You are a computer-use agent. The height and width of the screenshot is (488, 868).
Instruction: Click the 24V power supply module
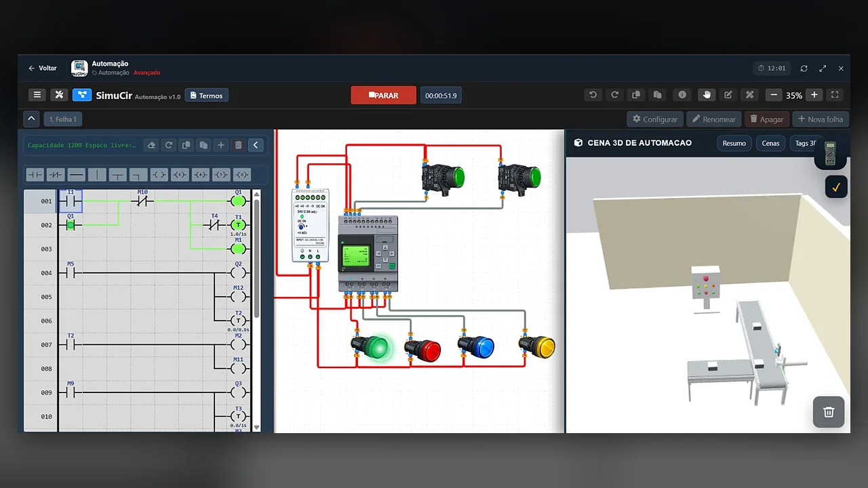coord(311,226)
